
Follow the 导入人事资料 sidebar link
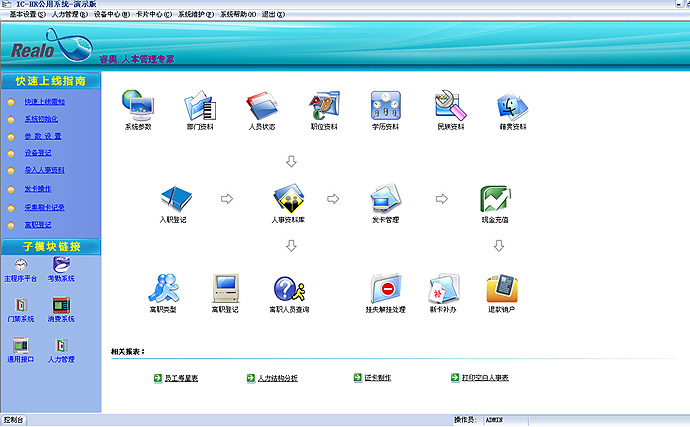tap(44, 170)
